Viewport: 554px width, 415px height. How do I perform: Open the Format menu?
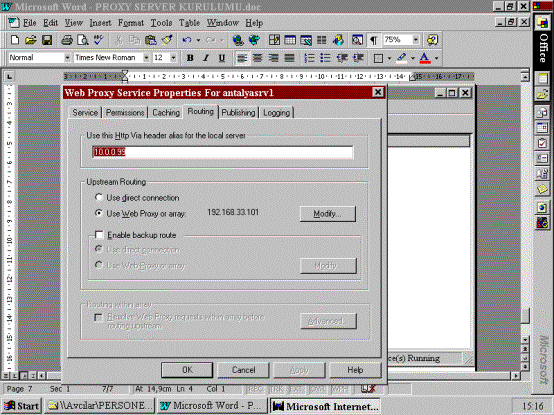tap(131, 23)
